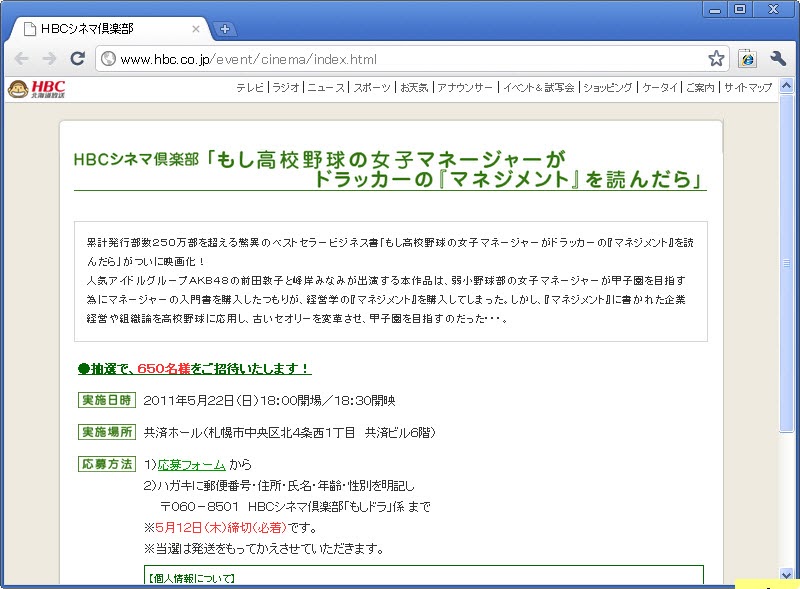Click the vertical scrollbar thumb

(786, 263)
